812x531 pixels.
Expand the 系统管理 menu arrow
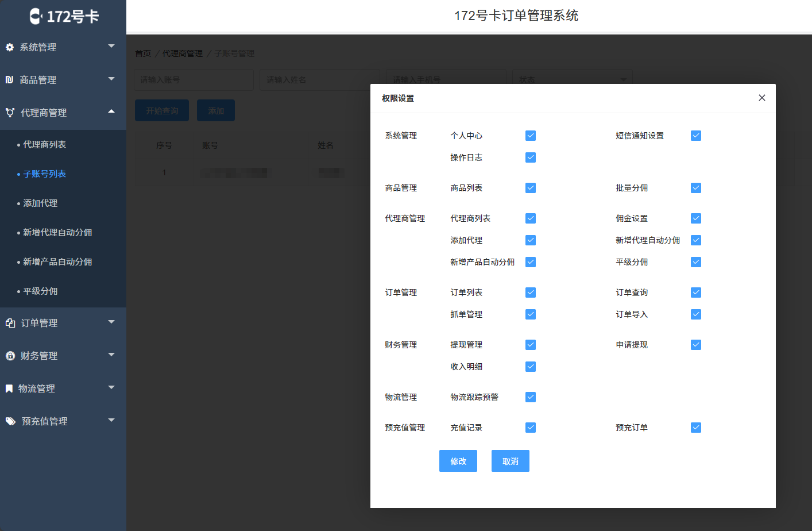click(111, 46)
